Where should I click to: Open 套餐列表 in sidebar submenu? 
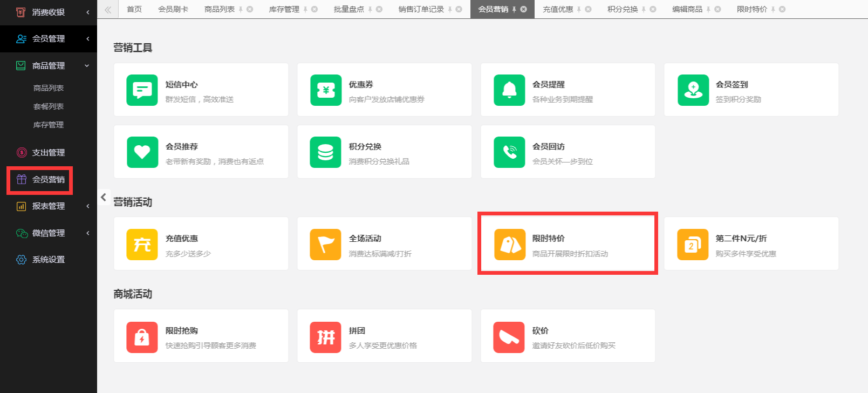[x=49, y=106]
